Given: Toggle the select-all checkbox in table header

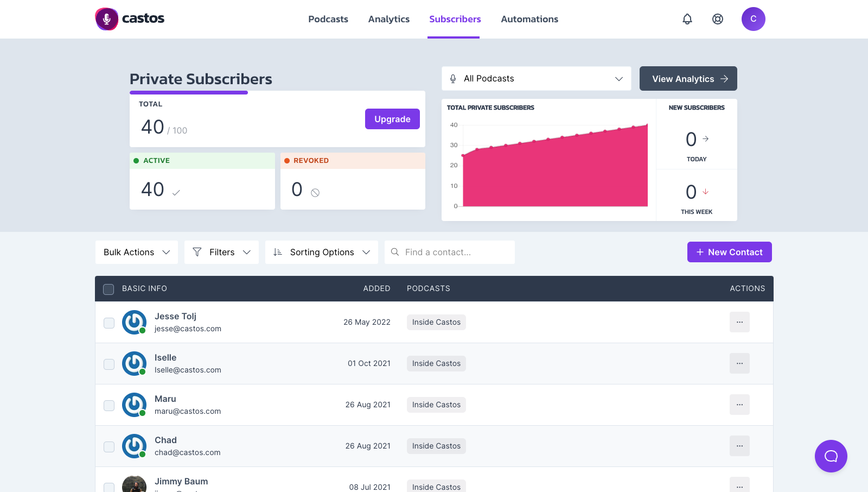Looking at the screenshot, I should pyautogui.click(x=108, y=289).
